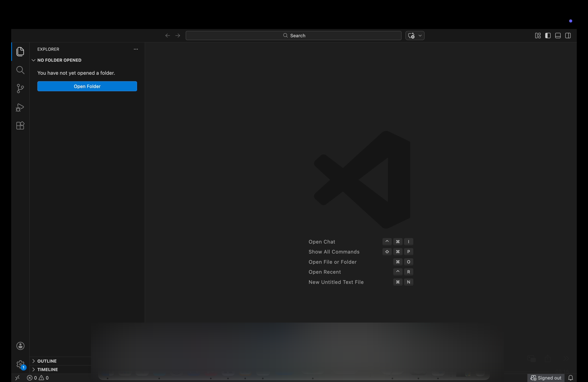Viewport: 588px width, 382px height.
Task: Open the Search view in activity bar
Action: pyautogui.click(x=20, y=70)
